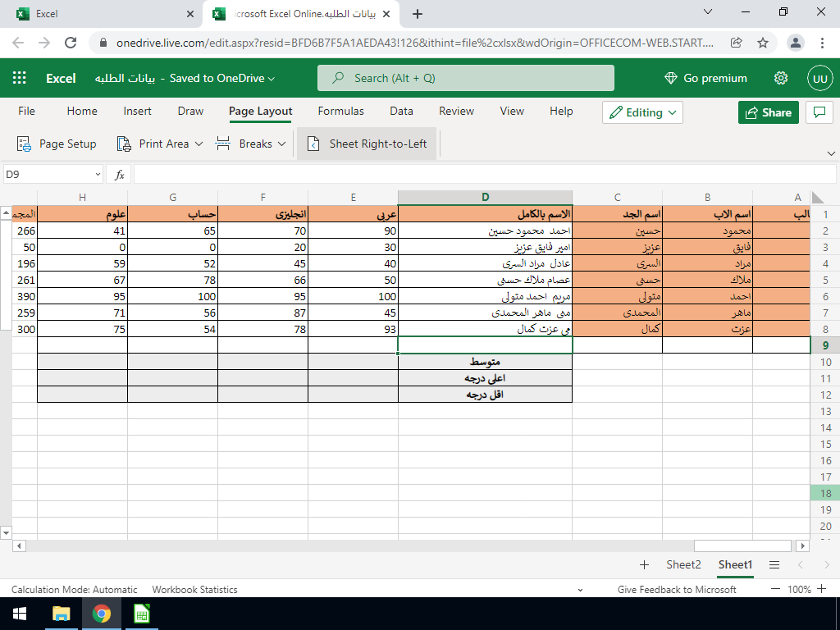Viewport: 840px width, 630px height.
Task: Switch to the Insert tab
Action: coord(137,111)
